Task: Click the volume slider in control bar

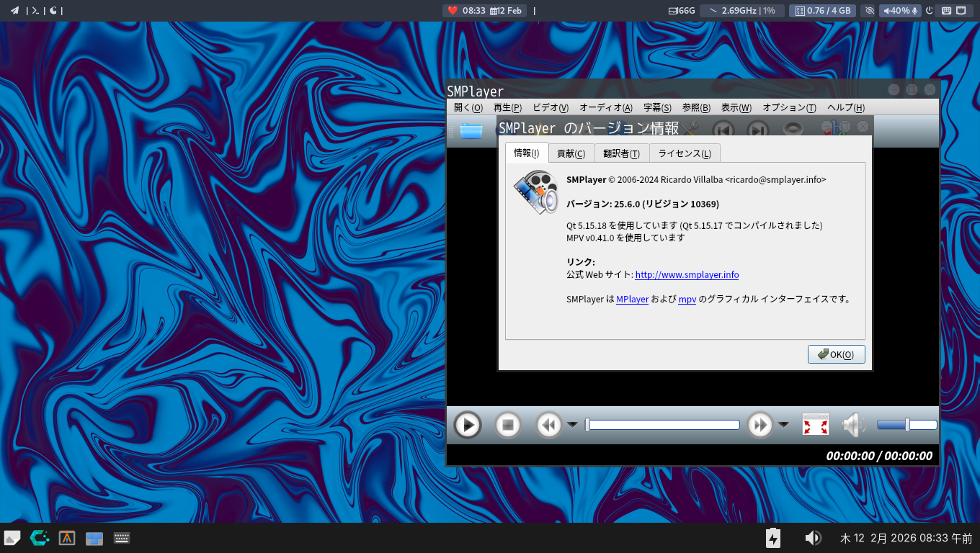Action: (906, 425)
